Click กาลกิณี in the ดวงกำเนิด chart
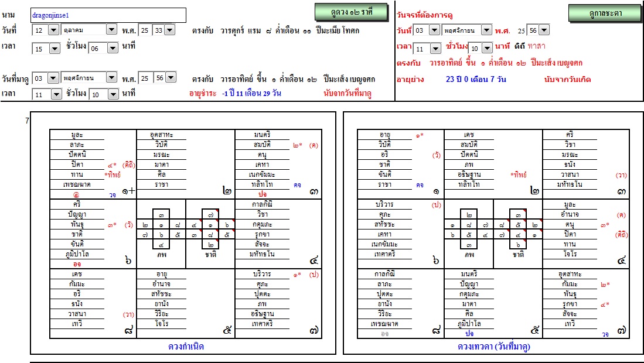This screenshot has width=644, height=363. [262, 204]
